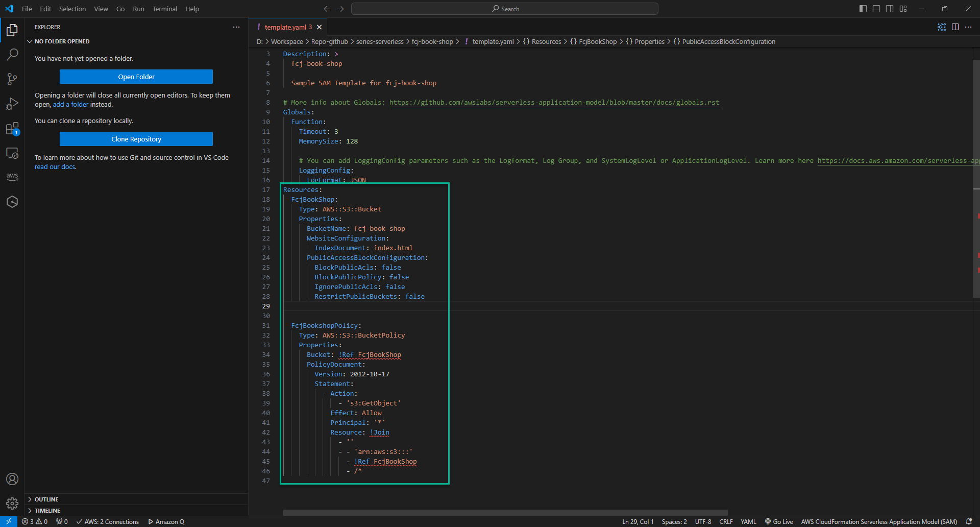Screen dimensions: 980x527
Task: Toggle Panel visibility in title bar
Action: click(876, 9)
